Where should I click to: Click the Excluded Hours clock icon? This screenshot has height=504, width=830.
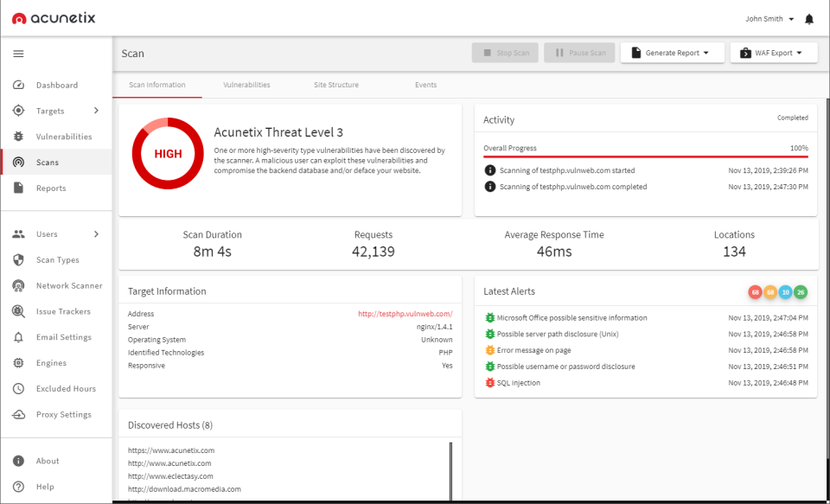(x=18, y=388)
